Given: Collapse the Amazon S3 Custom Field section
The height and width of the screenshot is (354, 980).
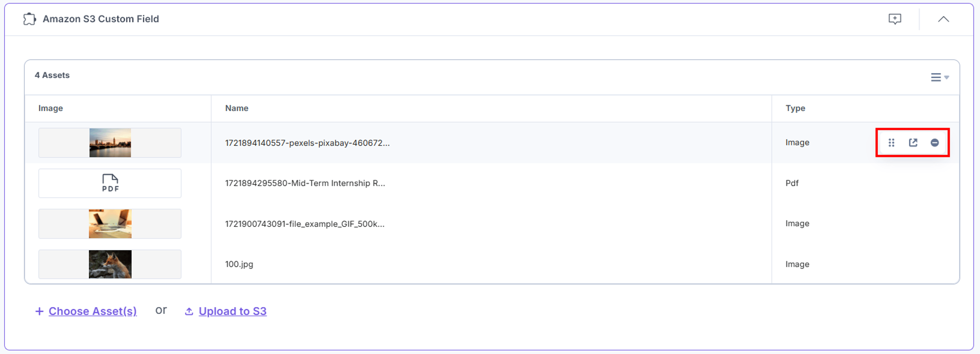Looking at the screenshot, I should (x=943, y=19).
